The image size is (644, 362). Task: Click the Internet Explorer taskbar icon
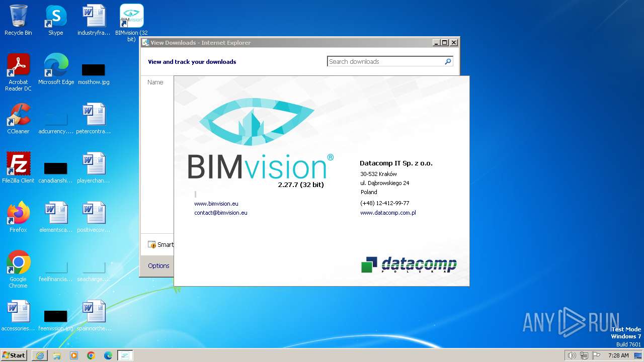click(40, 355)
